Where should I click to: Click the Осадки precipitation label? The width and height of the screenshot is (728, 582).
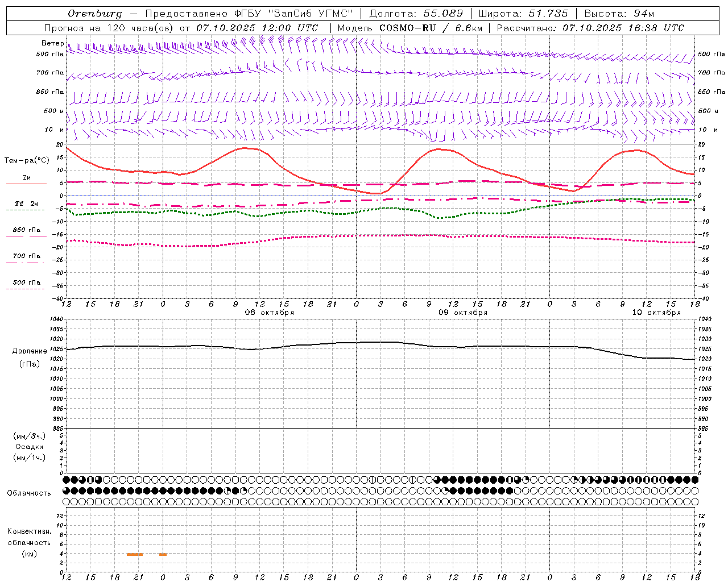click(x=30, y=447)
